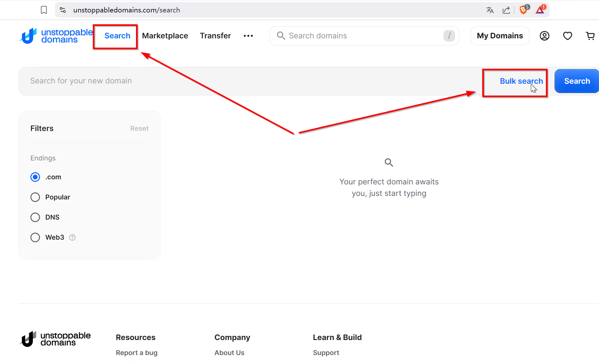Open the three-dots more menu
The image size is (599, 364).
pyautogui.click(x=248, y=36)
